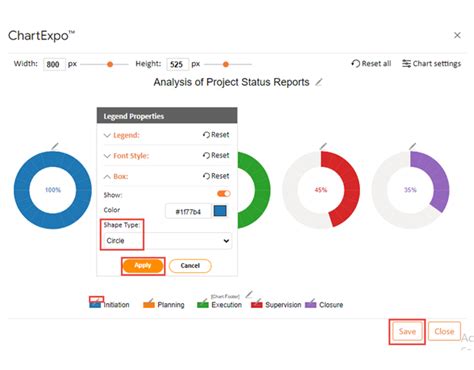This screenshot has width=474, height=370.
Task: Reset the Legend section
Action: pos(216,135)
